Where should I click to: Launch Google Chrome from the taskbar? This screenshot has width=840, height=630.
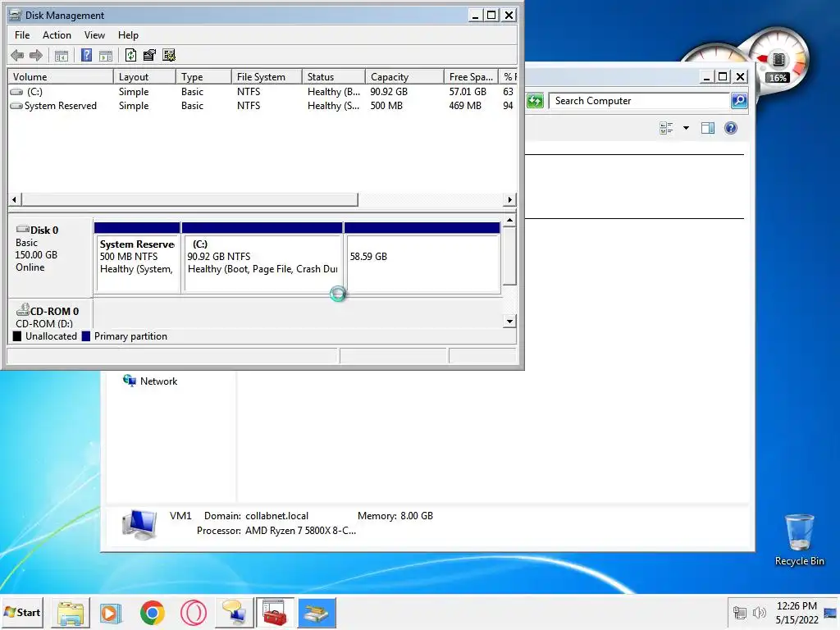pos(152,613)
